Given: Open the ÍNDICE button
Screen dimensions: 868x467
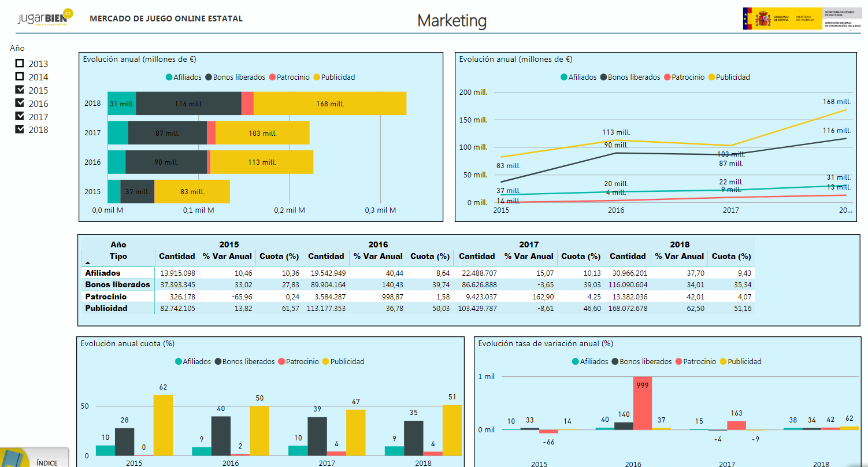Looking at the screenshot, I should click(47, 462).
